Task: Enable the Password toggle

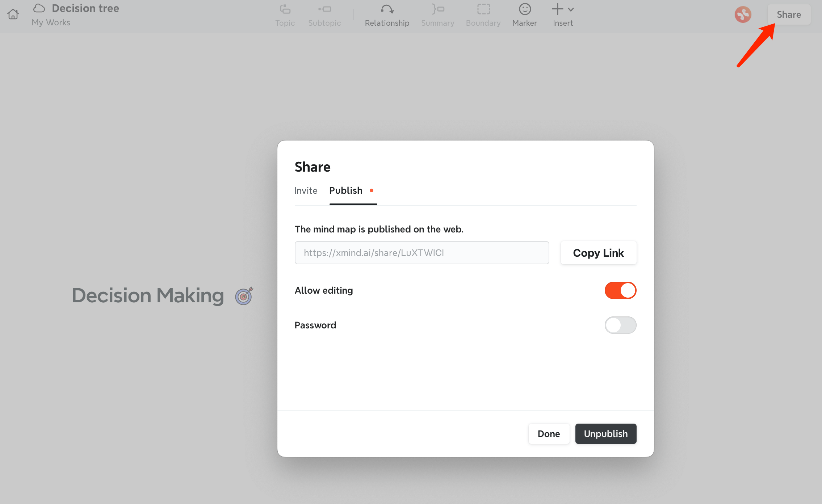Action: 620,325
